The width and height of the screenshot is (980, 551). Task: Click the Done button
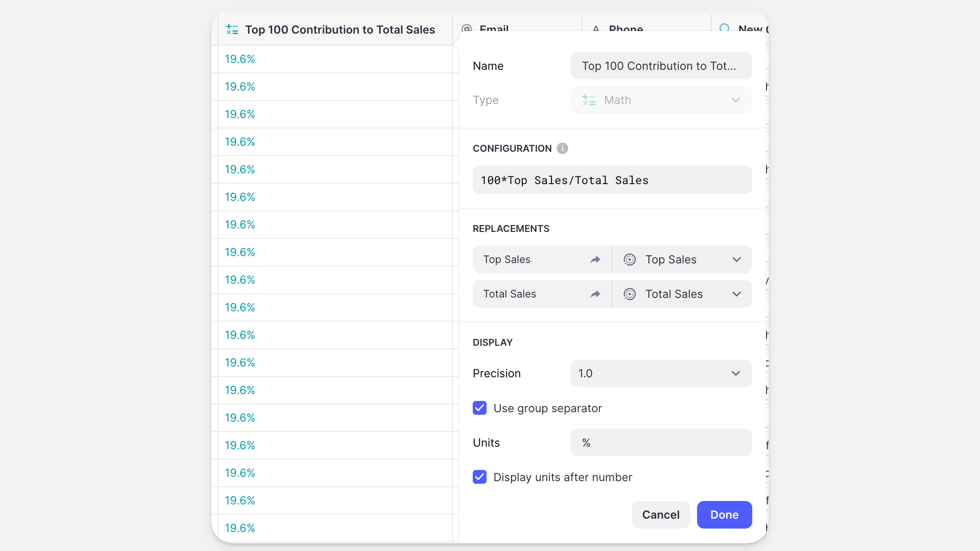[724, 515]
